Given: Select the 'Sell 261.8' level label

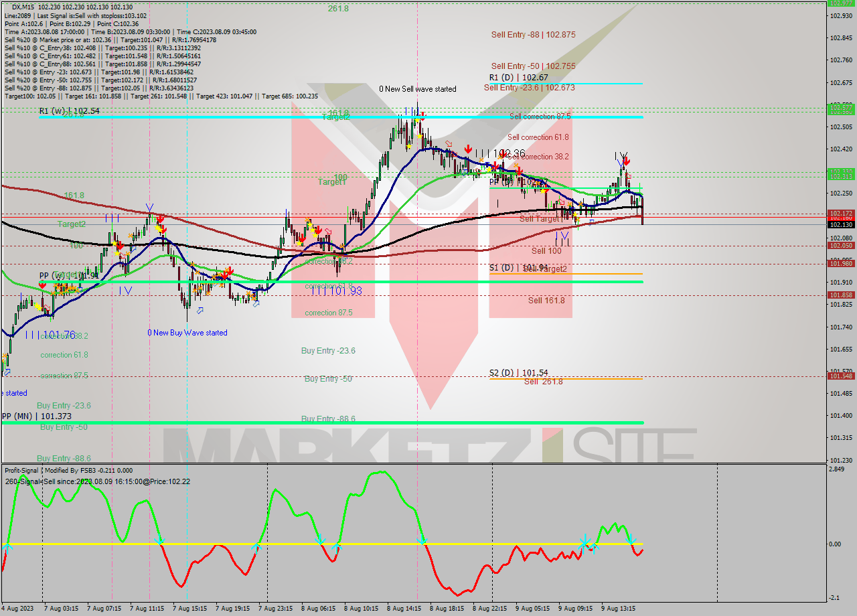Looking at the screenshot, I should pos(543,382).
